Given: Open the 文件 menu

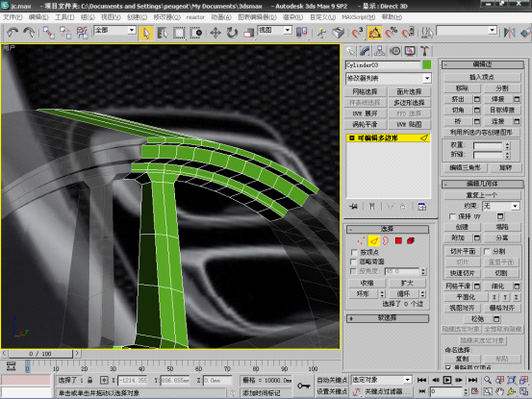Looking at the screenshot, I should (13, 17).
